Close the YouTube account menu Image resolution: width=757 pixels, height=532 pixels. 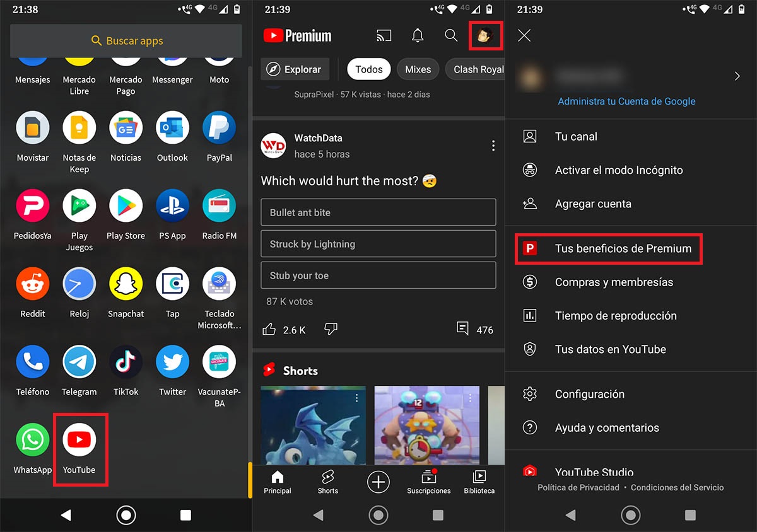tap(524, 36)
